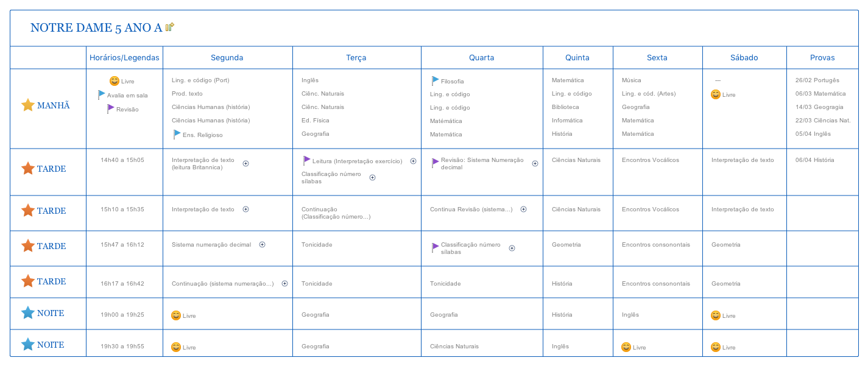868x366 pixels.
Task: Click the orange star in the 14h40 TARDE row
Action: 28,169
